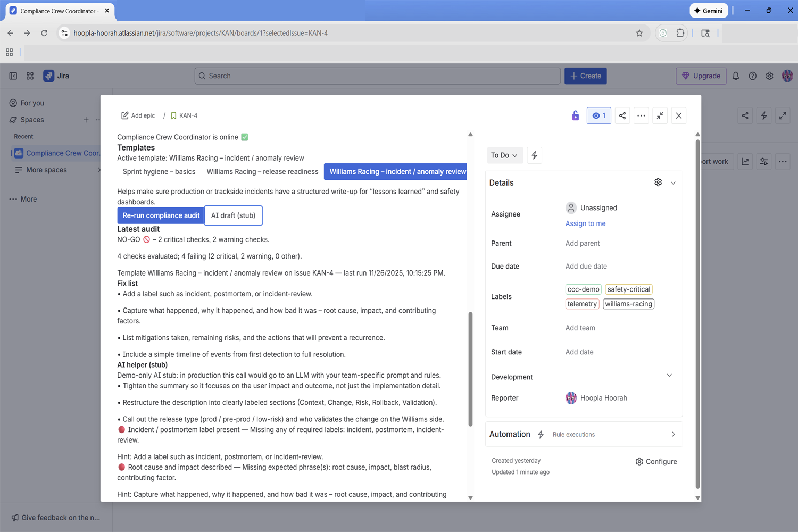Click the browser back arrow

(10, 33)
